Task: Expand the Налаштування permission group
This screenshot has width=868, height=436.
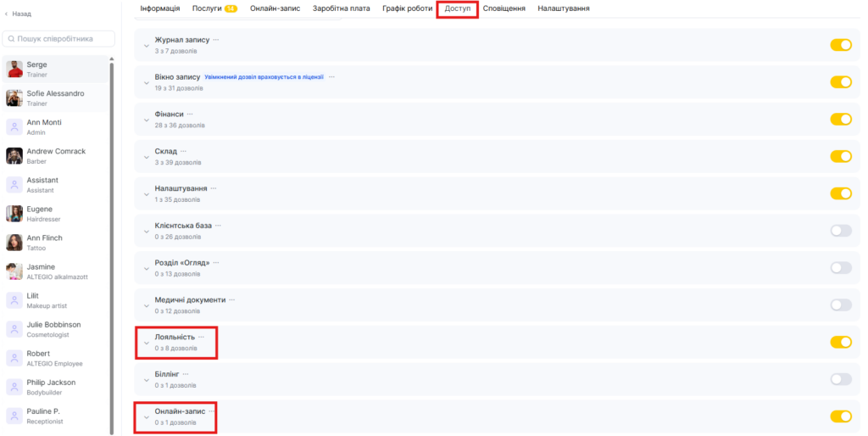Action: coord(147,194)
